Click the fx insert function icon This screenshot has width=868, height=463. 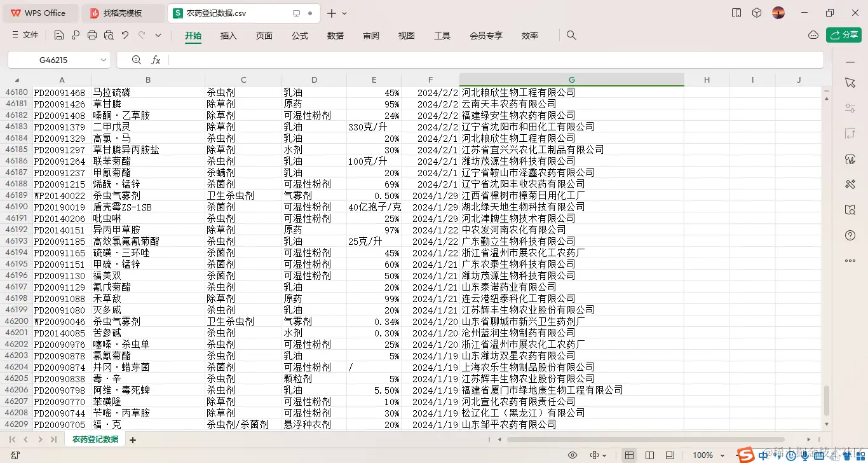pos(156,60)
